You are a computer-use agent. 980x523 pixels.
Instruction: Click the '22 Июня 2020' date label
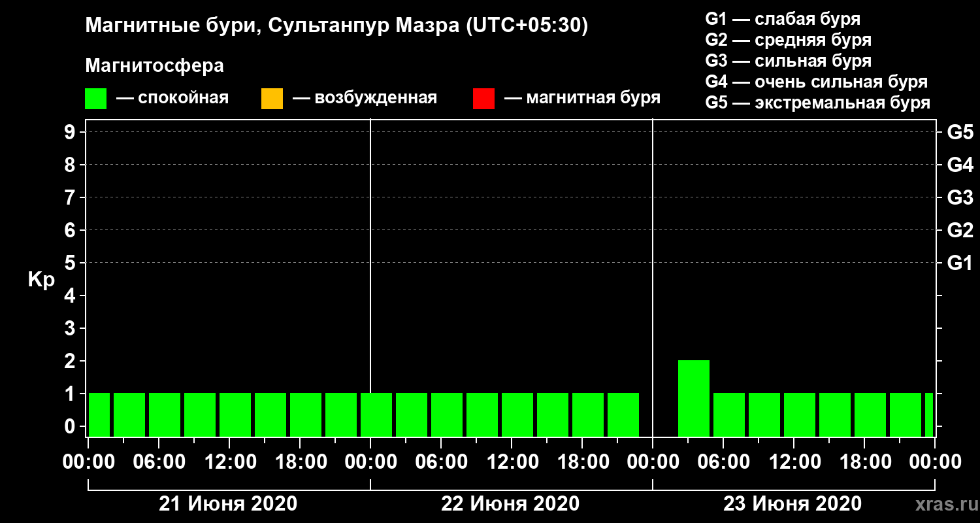point(510,504)
